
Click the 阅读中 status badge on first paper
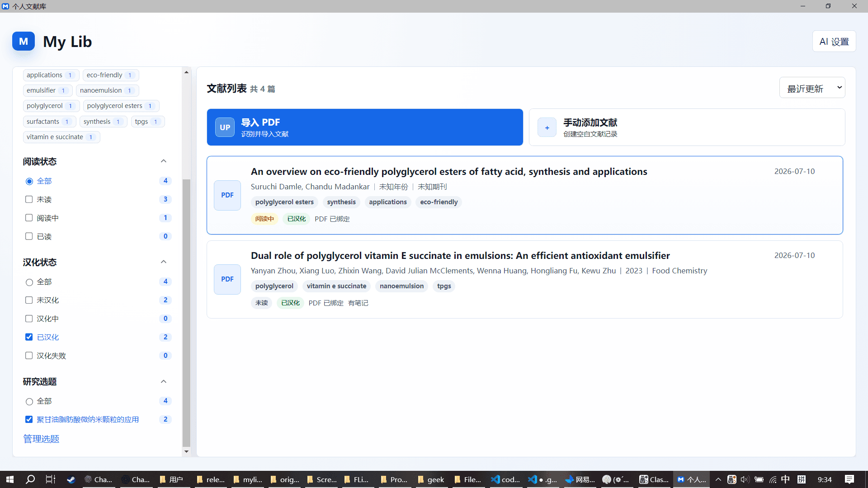264,219
